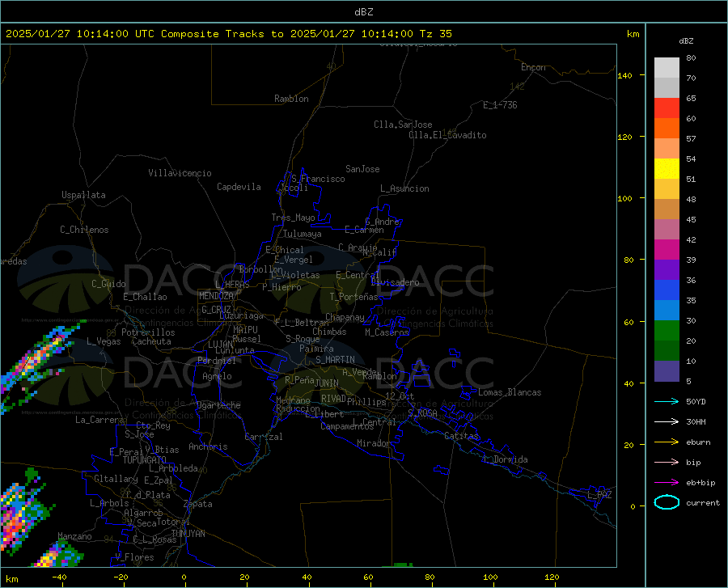Click the Villavicencio map label
The height and width of the screenshot is (588, 728).
(180, 173)
